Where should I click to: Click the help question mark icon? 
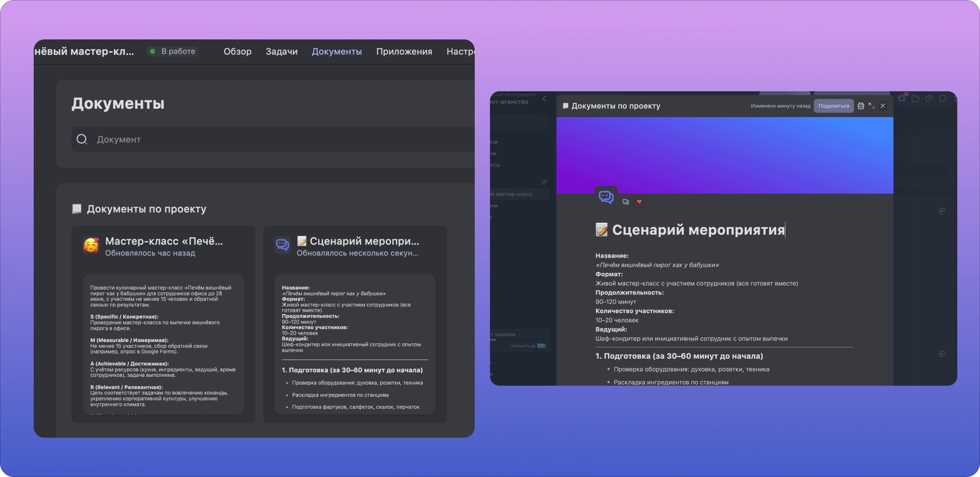coord(929,99)
